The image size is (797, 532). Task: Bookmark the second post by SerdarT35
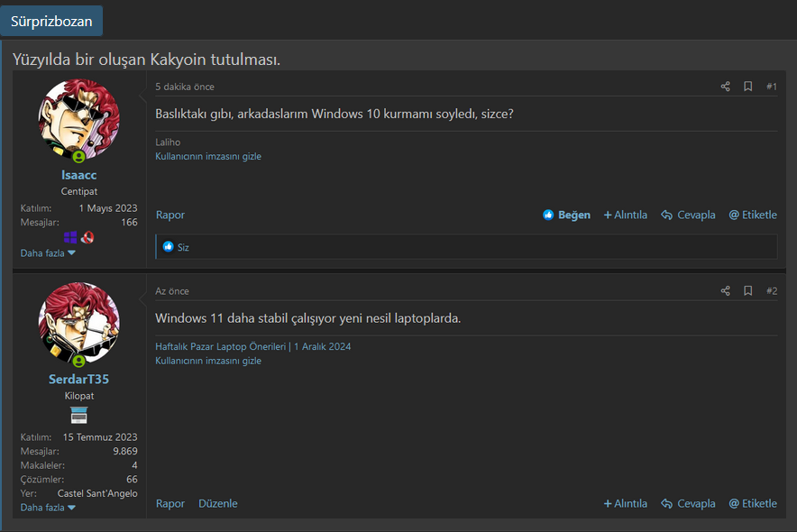coord(747,291)
